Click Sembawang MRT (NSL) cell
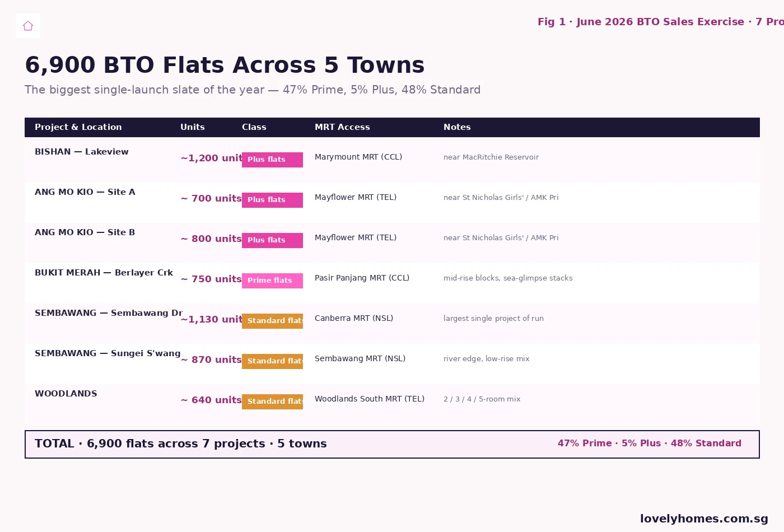 360,359
